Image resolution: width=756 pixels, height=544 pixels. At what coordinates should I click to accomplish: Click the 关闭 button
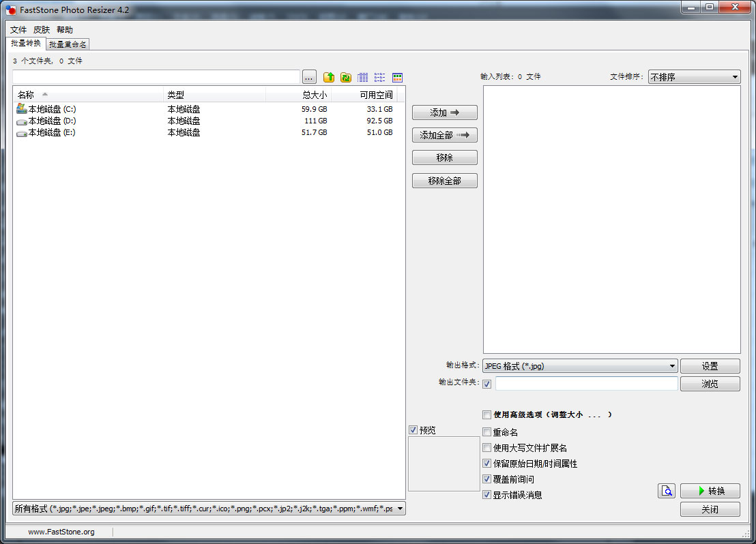710,509
